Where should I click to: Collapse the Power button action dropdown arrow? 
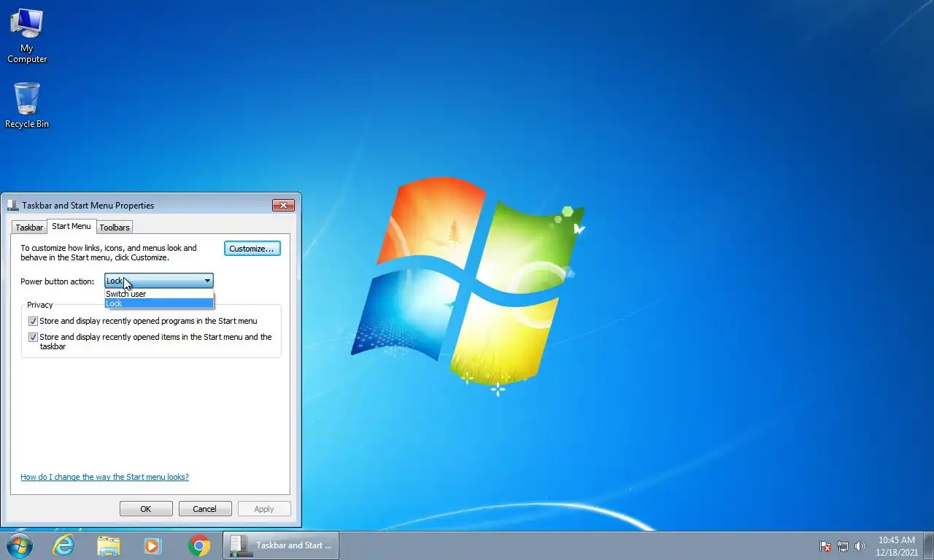coord(207,281)
